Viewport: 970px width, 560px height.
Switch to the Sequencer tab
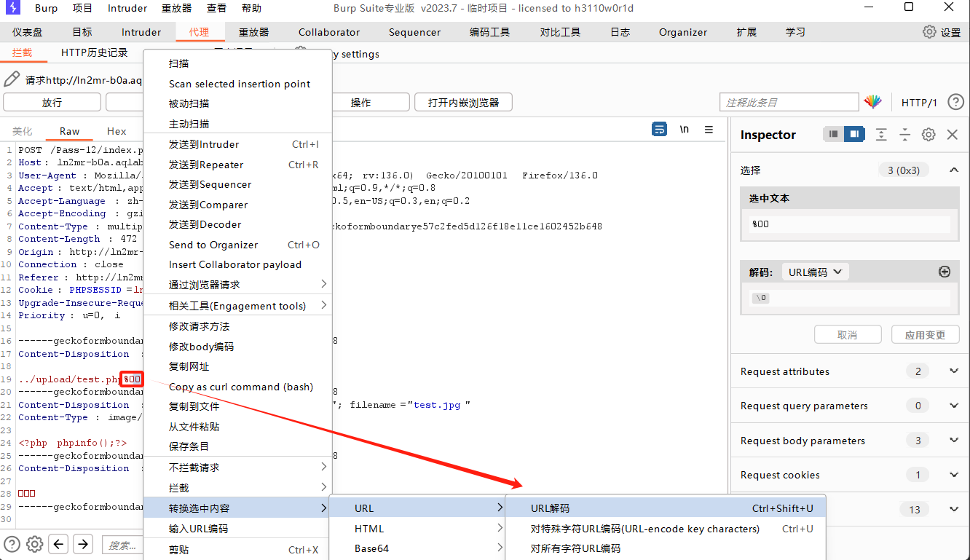[x=414, y=32]
